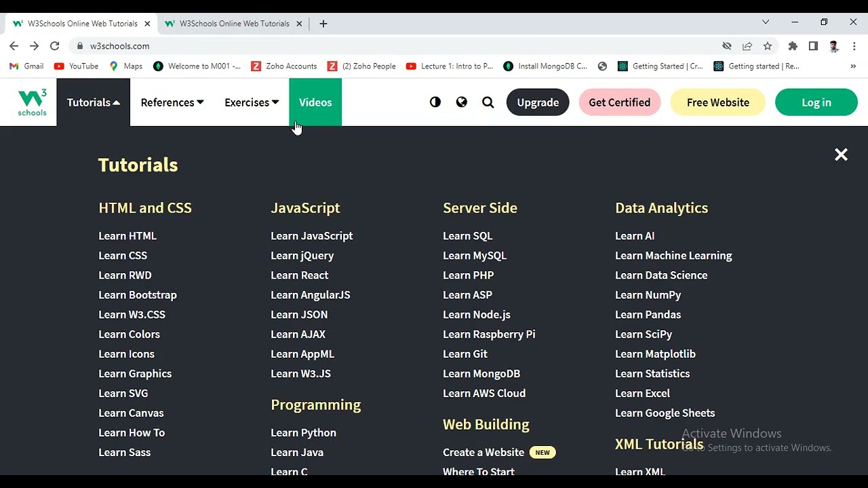Go back with browser back arrow
This screenshot has width=868, height=488.
pyautogui.click(x=14, y=46)
